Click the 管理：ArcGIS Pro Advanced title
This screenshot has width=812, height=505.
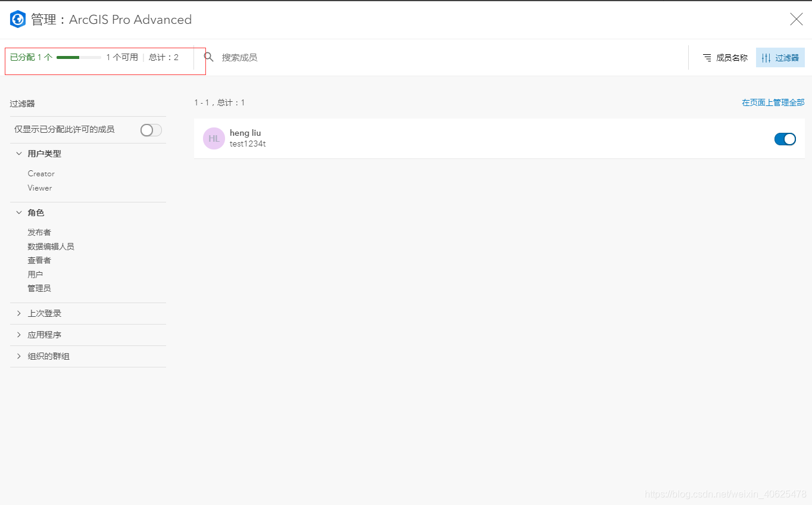(111, 20)
